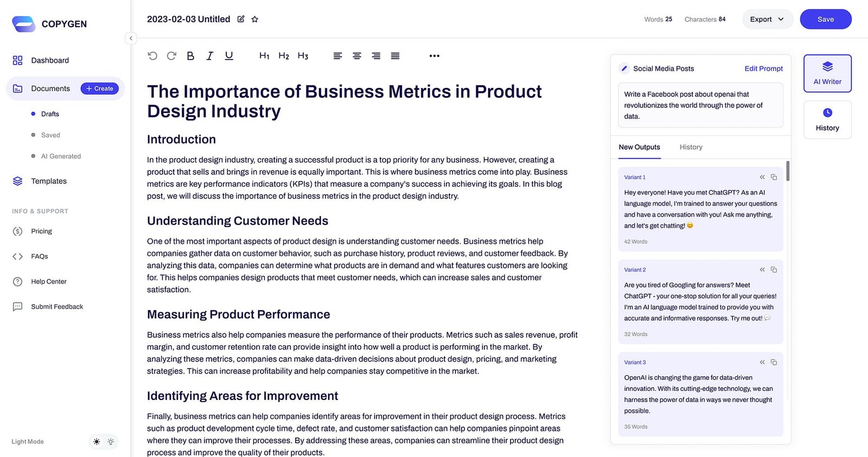Open the Export dropdown
This screenshot has width=868, height=457.
click(767, 20)
